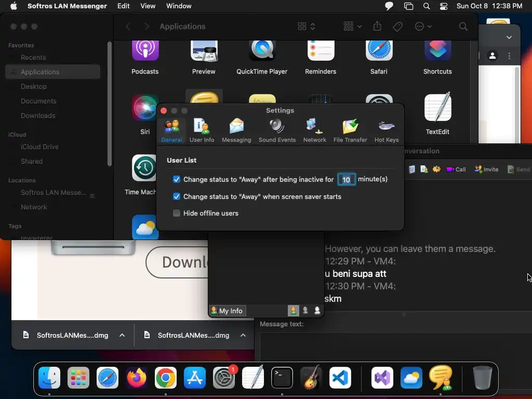
Task: Open Finder group-by dropdown
Action: click(352, 26)
